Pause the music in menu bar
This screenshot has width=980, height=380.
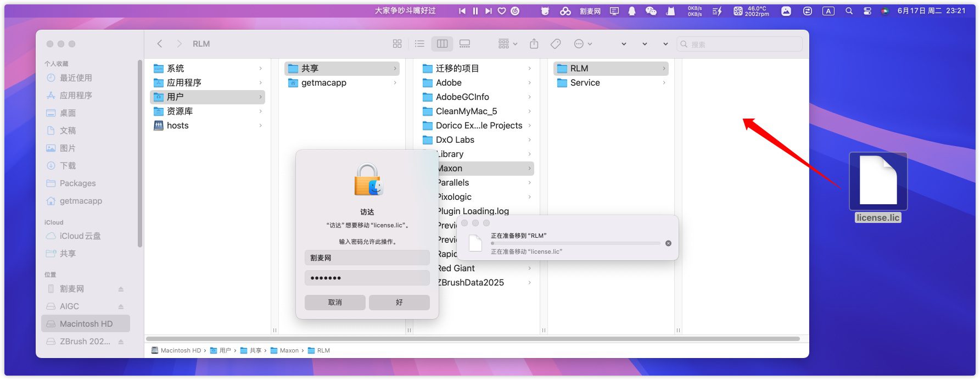click(x=475, y=11)
